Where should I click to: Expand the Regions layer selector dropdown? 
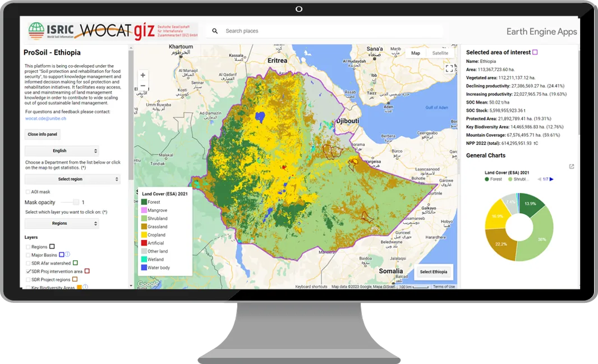click(x=62, y=223)
